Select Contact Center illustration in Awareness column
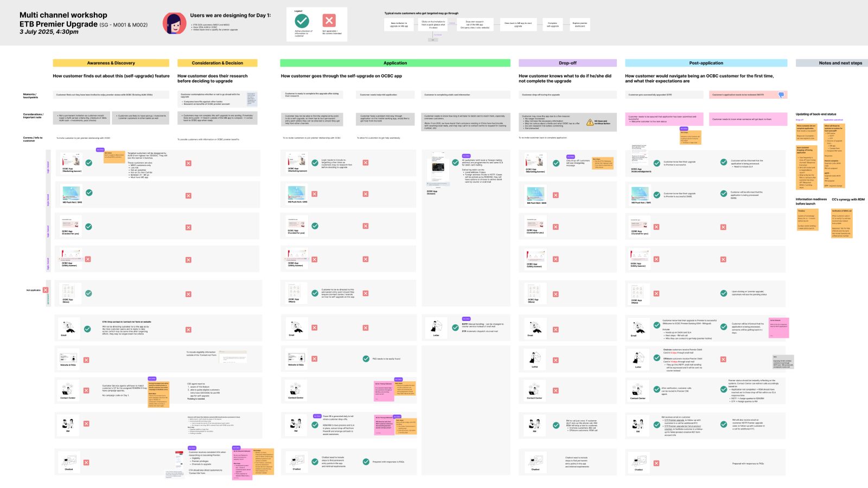The image size is (868, 488). pos(68,389)
